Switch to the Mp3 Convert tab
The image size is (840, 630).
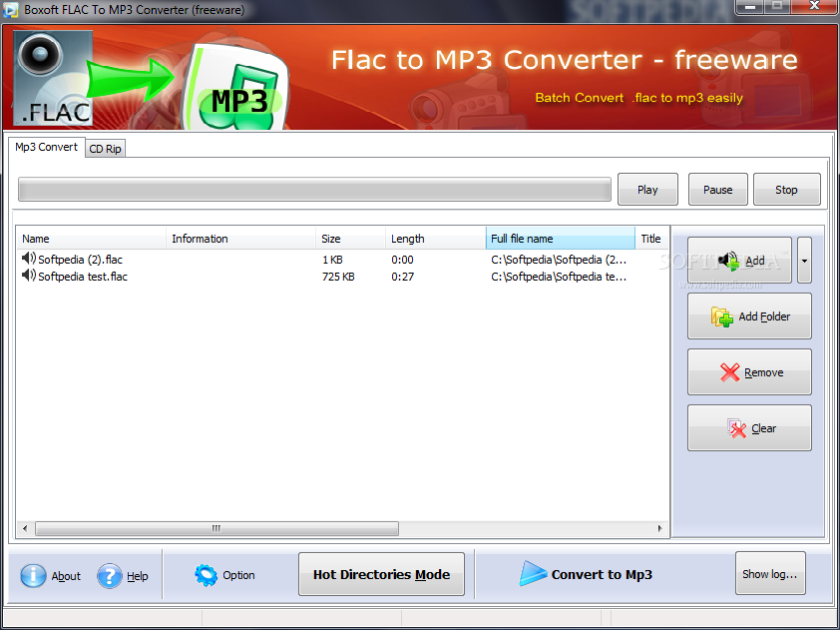coord(46,147)
